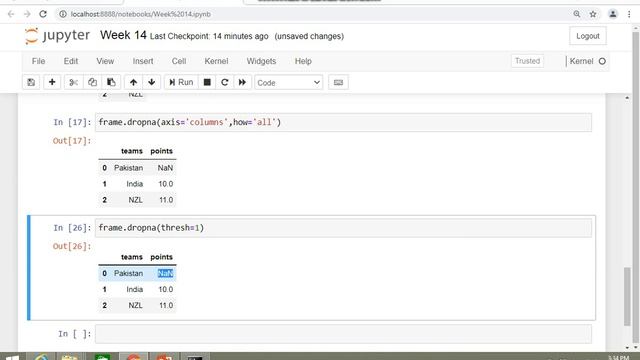Screen dimensions: 640x360
Task: Click the kernel idle indicator circle
Action: click(602, 61)
